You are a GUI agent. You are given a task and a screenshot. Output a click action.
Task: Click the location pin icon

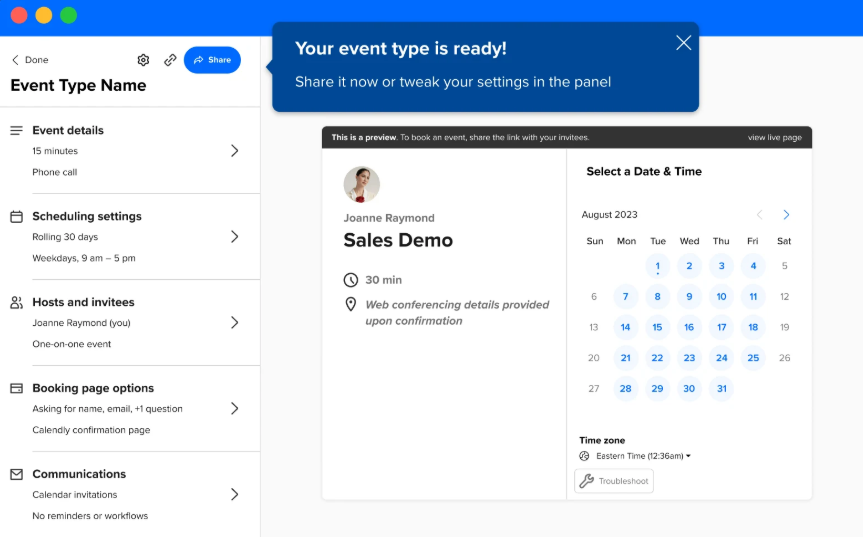pos(351,304)
